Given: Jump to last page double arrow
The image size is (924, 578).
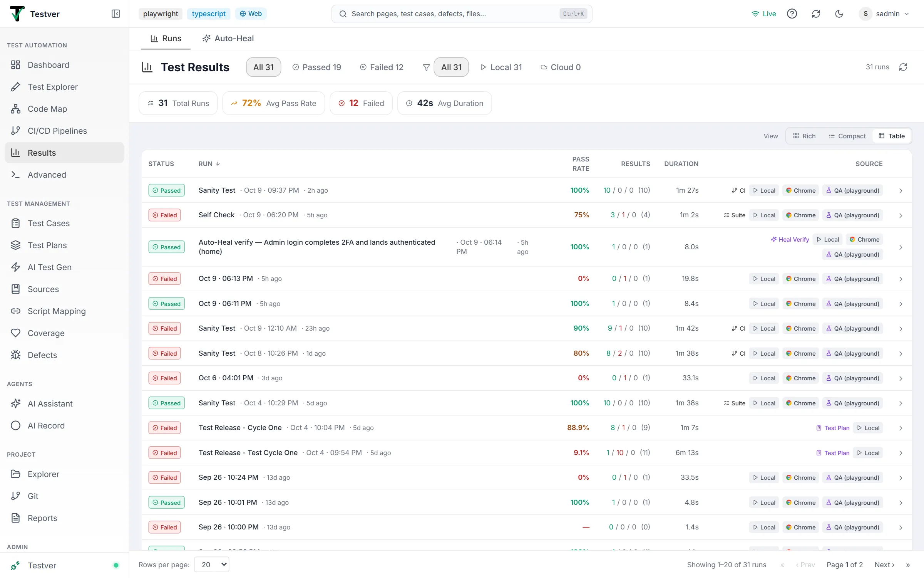Looking at the screenshot, I should 908,565.
